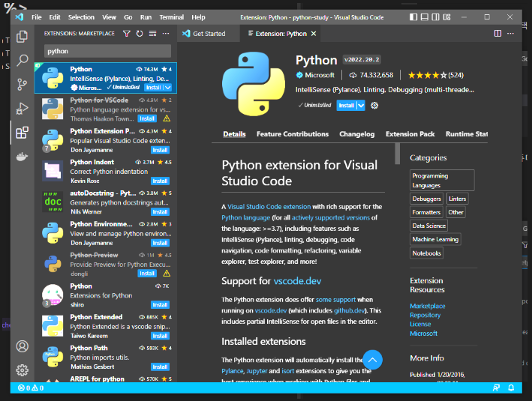This screenshot has height=401, width=532.
Task: Open the Docker view in activity bar
Action: click(x=22, y=157)
